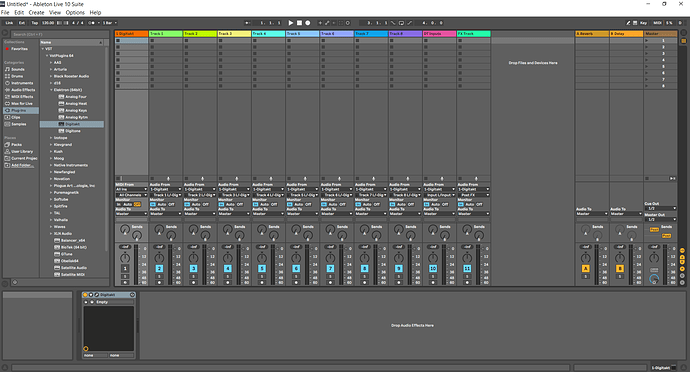690x372 pixels.
Task: Select the Drums category icon
Action: coord(7,76)
